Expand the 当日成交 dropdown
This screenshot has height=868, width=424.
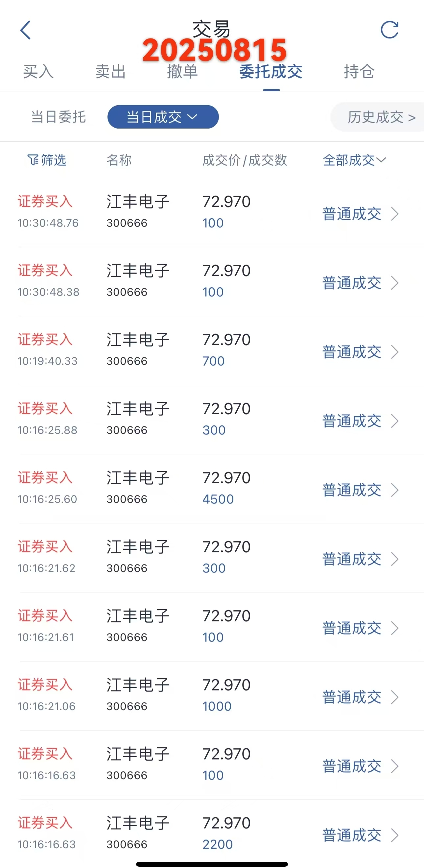163,117
